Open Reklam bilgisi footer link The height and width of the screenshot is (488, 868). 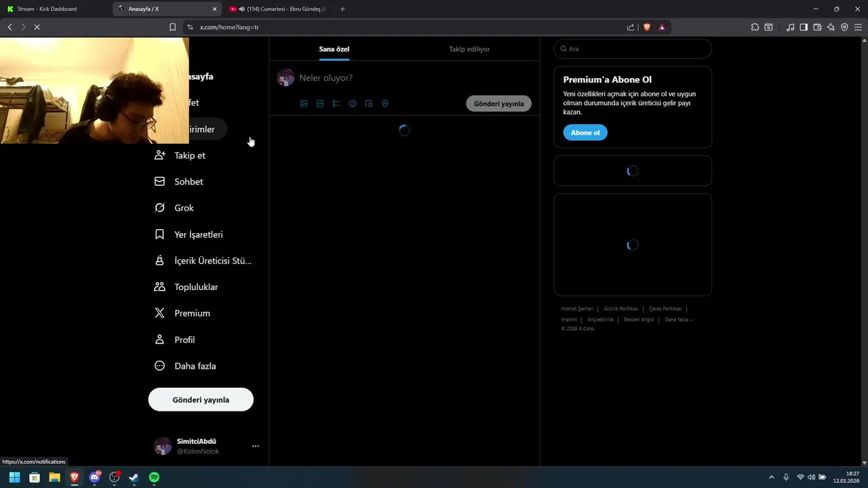pyautogui.click(x=639, y=320)
